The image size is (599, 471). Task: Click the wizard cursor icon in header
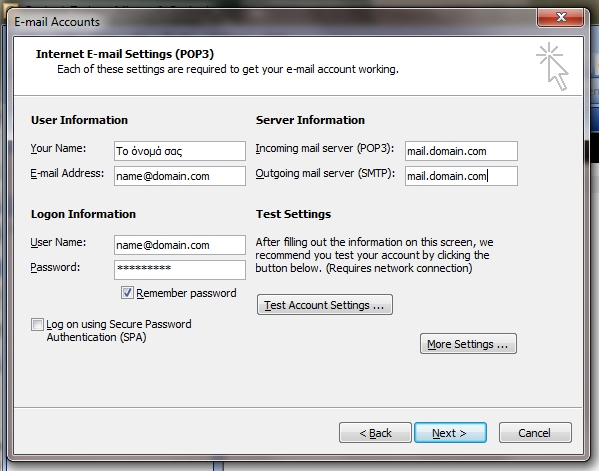point(553,66)
